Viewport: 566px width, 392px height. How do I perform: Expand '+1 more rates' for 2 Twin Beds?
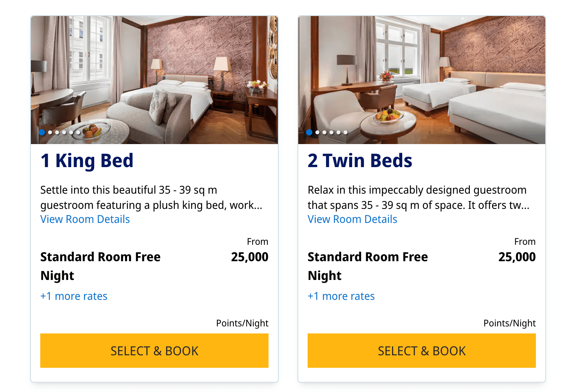tap(341, 296)
